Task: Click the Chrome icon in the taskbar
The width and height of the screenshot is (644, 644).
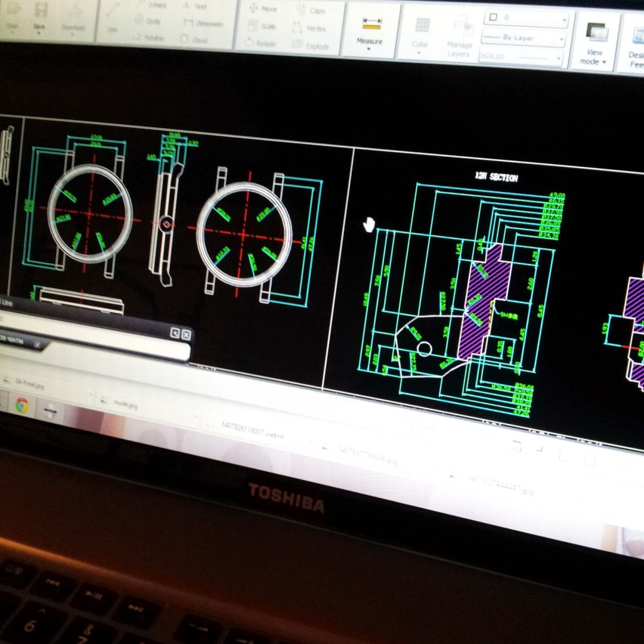Action: [22, 405]
